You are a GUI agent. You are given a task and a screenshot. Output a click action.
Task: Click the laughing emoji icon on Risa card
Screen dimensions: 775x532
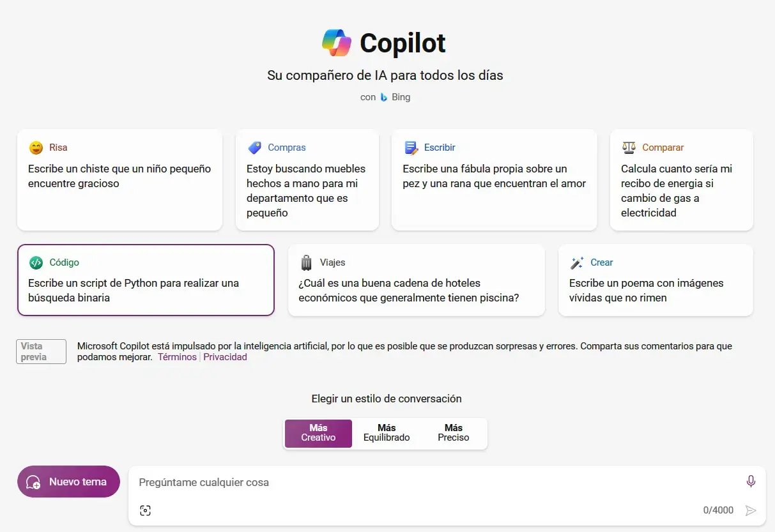click(x=36, y=148)
